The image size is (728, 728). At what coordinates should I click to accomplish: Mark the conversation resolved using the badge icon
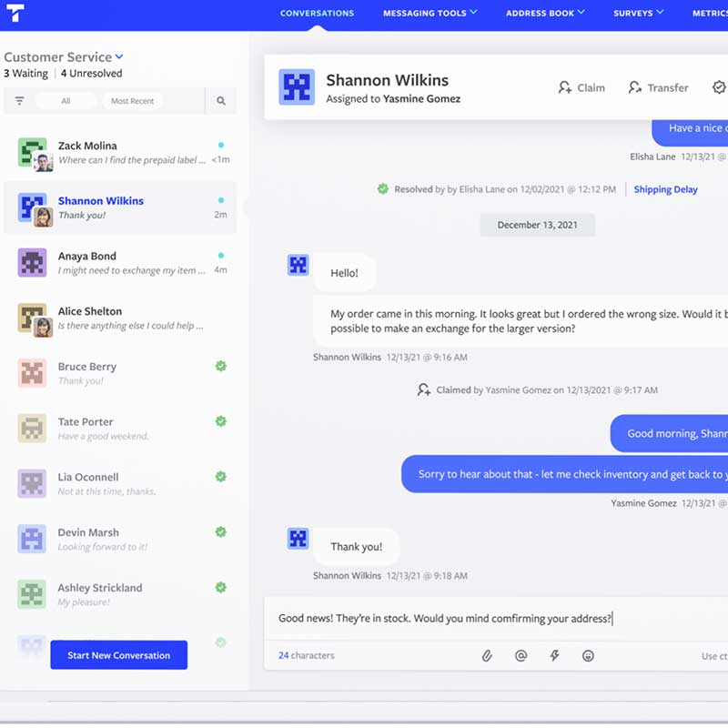click(719, 87)
